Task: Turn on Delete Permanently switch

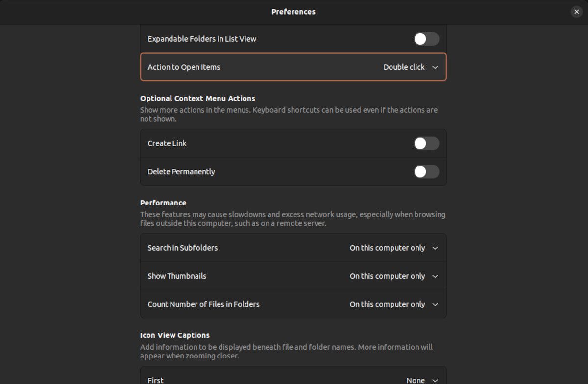Action: coord(426,172)
